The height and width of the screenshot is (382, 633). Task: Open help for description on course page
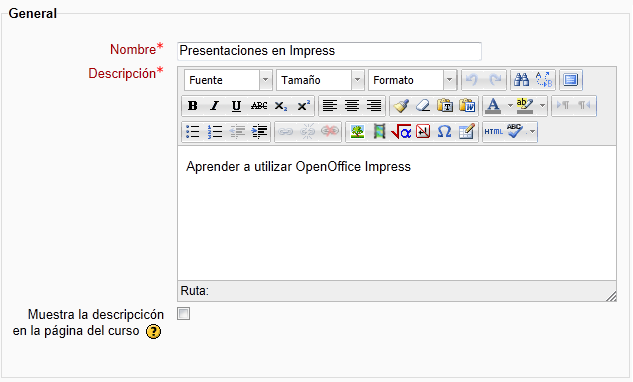[153, 332]
